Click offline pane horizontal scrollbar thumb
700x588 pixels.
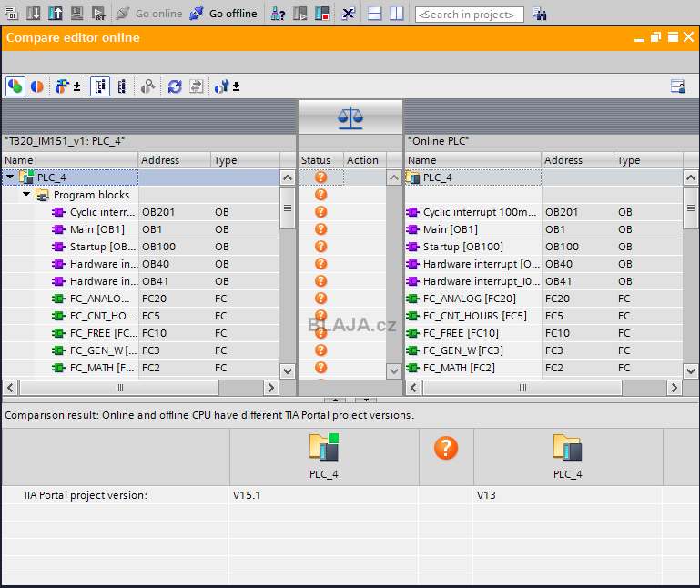point(119,388)
